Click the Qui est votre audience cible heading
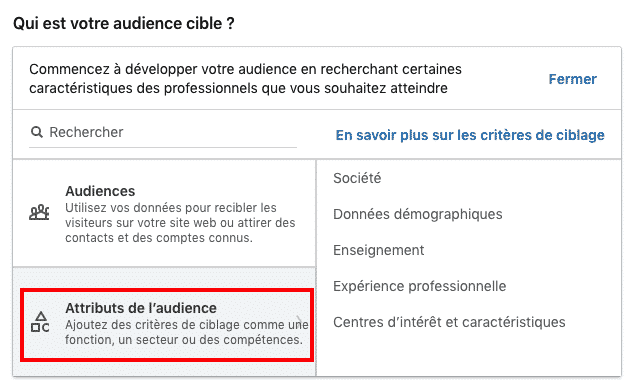The height and width of the screenshot is (389, 633). (124, 23)
